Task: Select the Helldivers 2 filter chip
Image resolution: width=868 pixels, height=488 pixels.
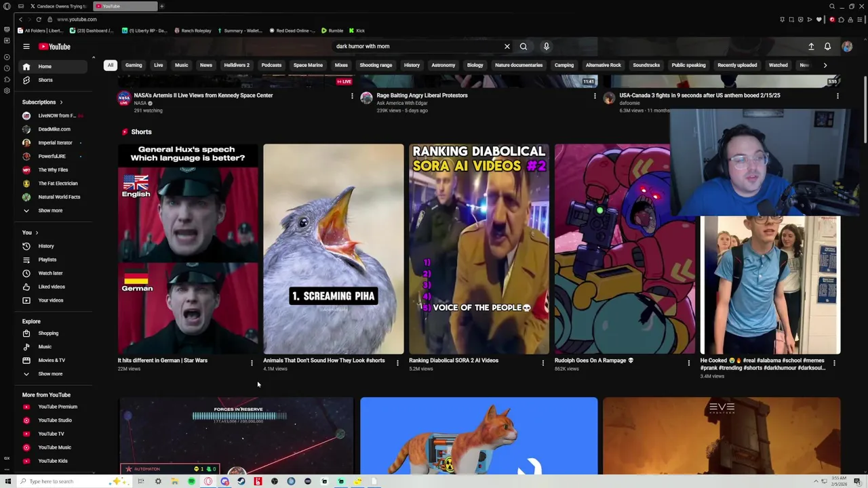Action: [x=237, y=65]
